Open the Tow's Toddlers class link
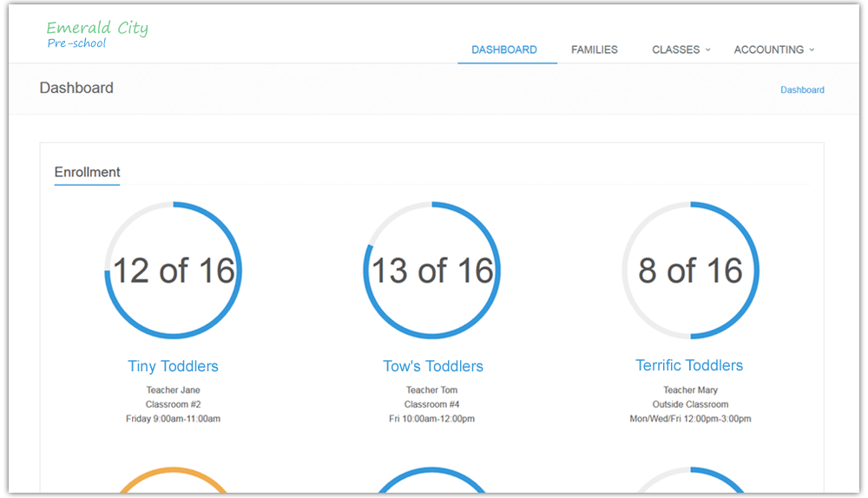 [x=432, y=366]
